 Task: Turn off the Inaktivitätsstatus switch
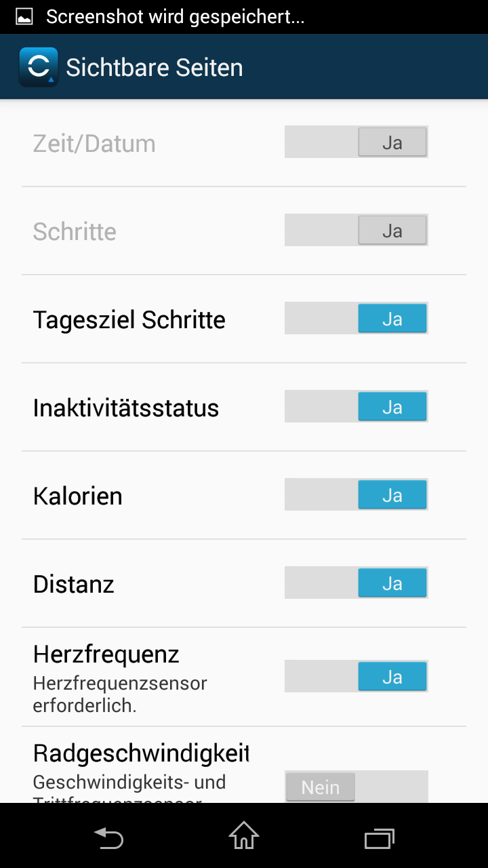357,407
